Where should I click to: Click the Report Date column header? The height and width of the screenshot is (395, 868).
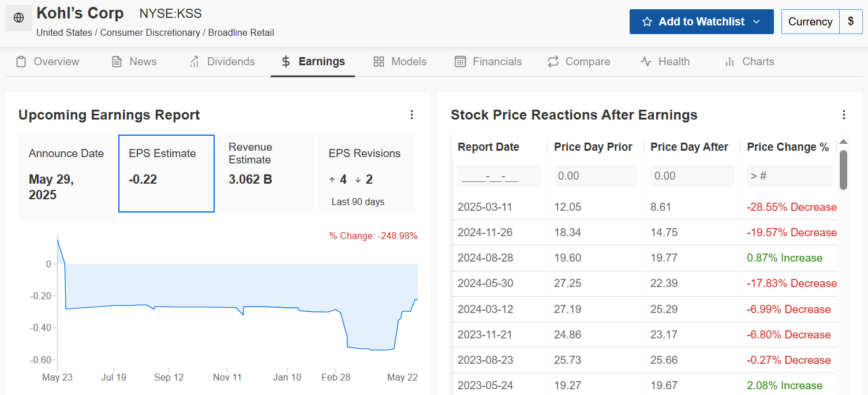489,147
